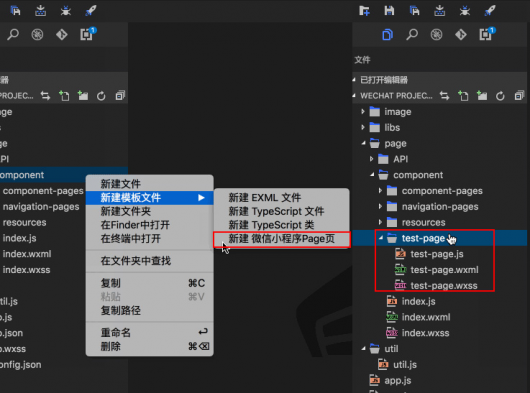Choose 在文件夹中查找 from the context menu
This screenshot has width=530, height=393.
tap(149, 261)
